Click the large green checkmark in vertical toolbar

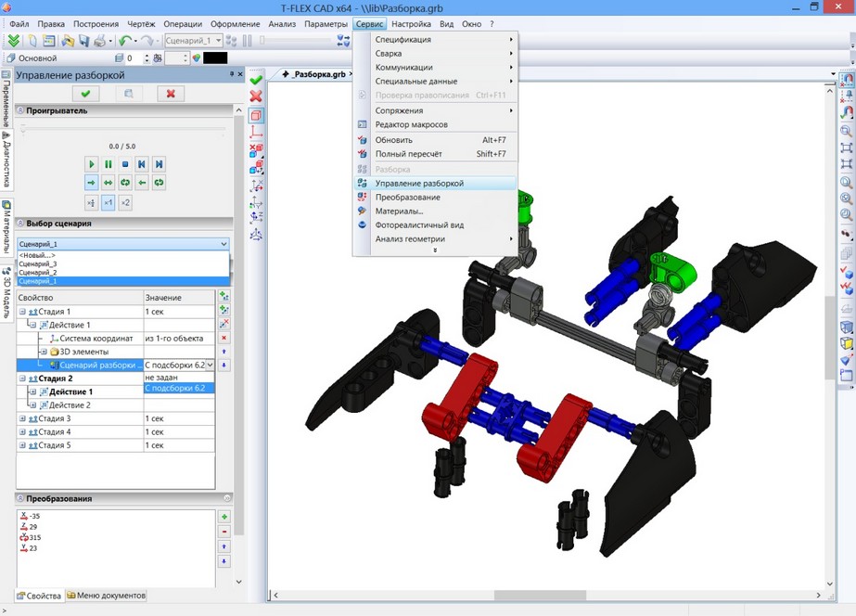pos(255,81)
